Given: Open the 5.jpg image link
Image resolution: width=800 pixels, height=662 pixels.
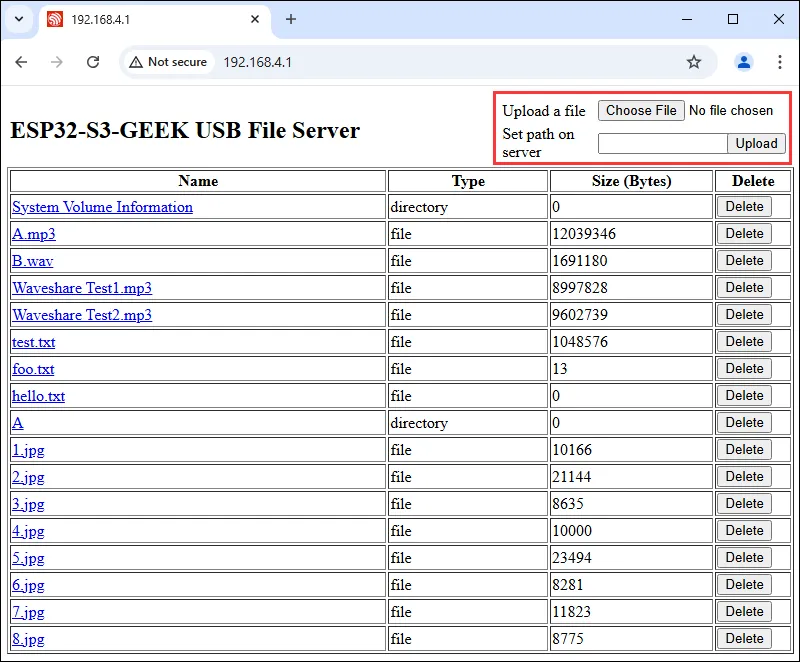Looking at the screenshot, I should (28, 558).
